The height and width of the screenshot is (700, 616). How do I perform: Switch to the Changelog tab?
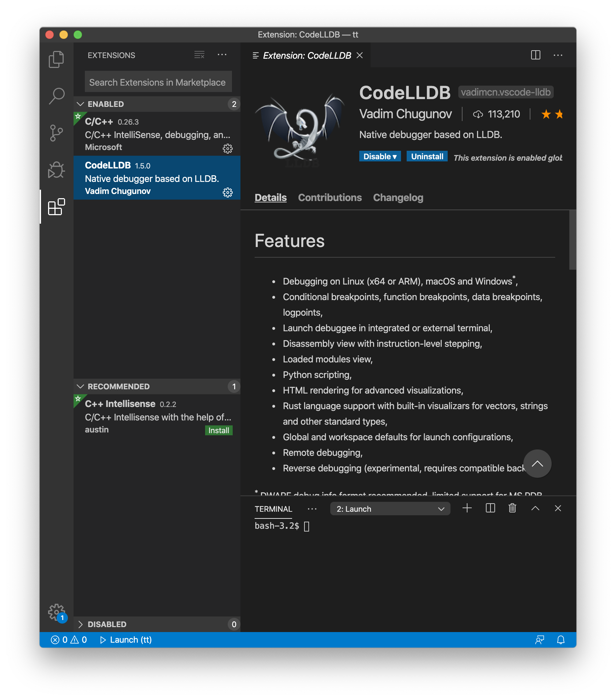[x=398, y=197]
